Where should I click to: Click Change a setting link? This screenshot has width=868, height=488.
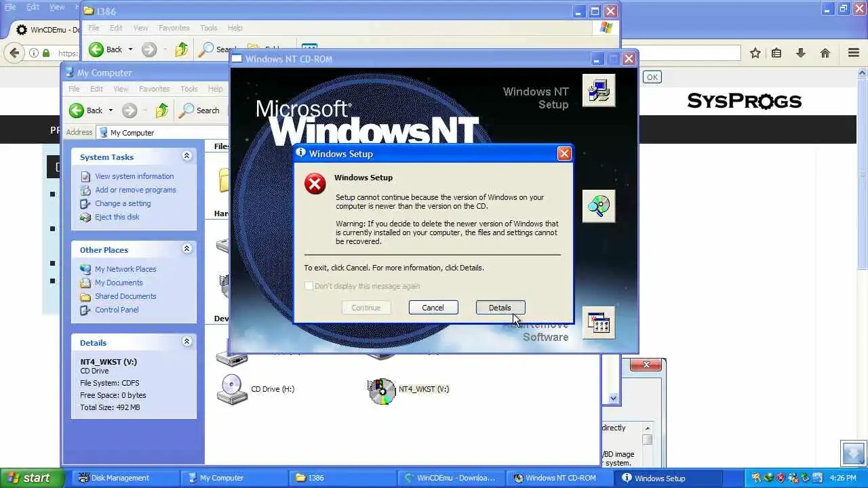coord(123,203)
